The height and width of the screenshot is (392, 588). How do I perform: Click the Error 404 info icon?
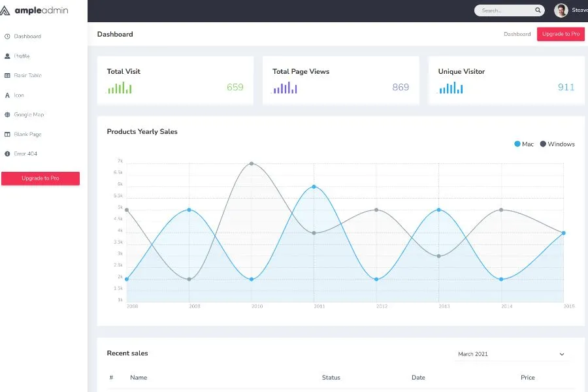pyautogui.click(x=7, y=154)
